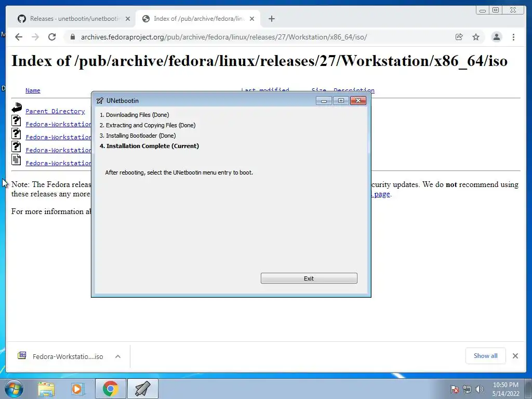Close the GitHub Releases tab
The image size is (532, 399).
coord(128,19)
